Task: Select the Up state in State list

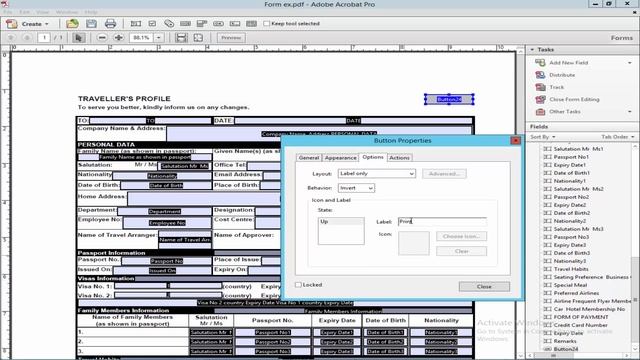Action: (341, 222)
